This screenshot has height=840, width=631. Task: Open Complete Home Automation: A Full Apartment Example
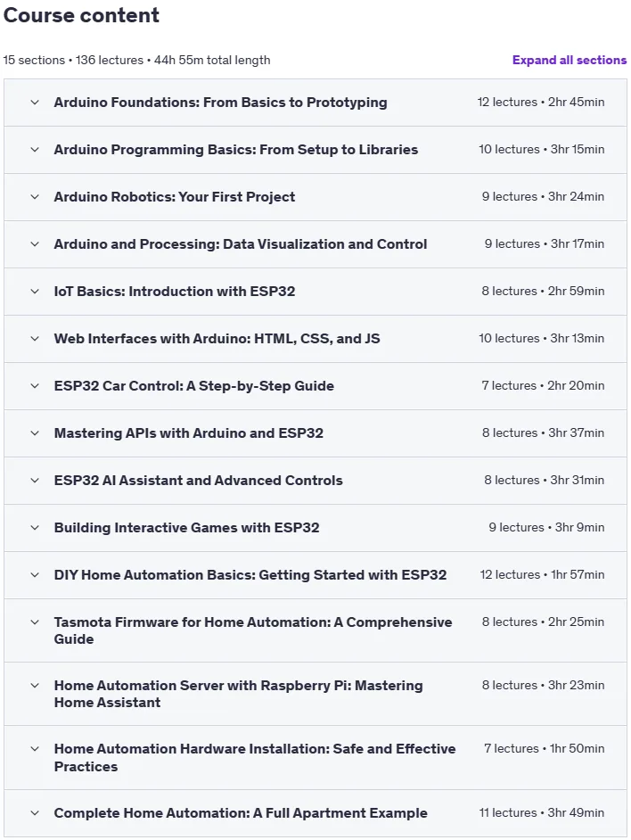[x=241, y=813]
